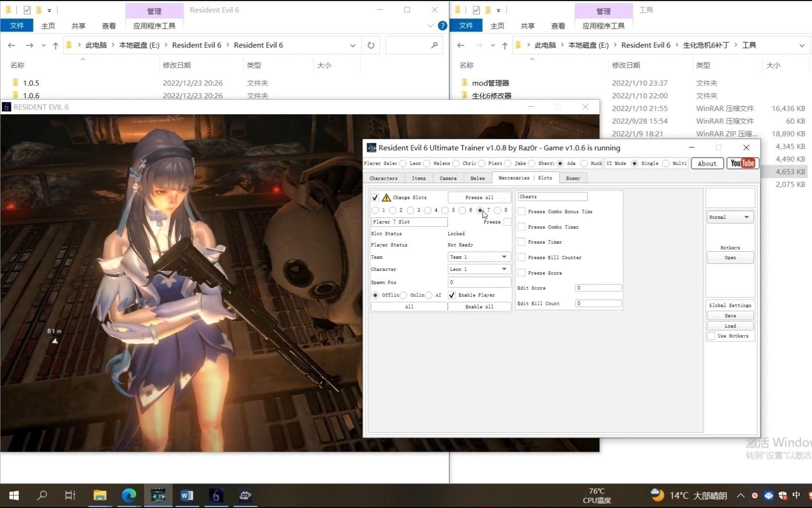Select Multi UI mode
Screen dimensions: 812x508
point(666,163)
